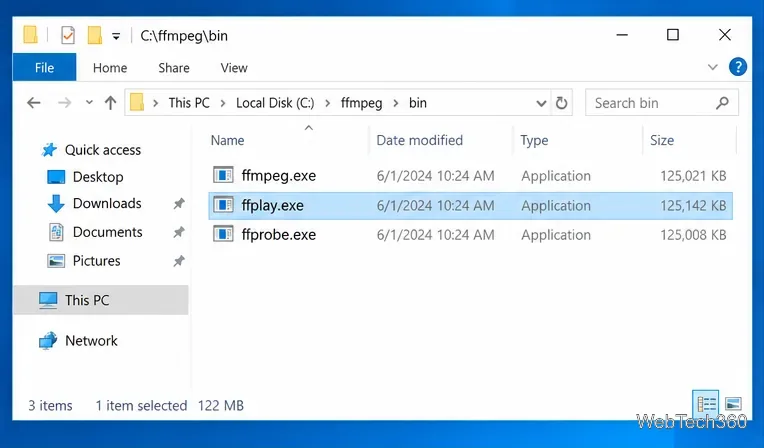The image size is (764, 448).
Task: Open the recent locations dropdown
Action: (x=89, y=103)
